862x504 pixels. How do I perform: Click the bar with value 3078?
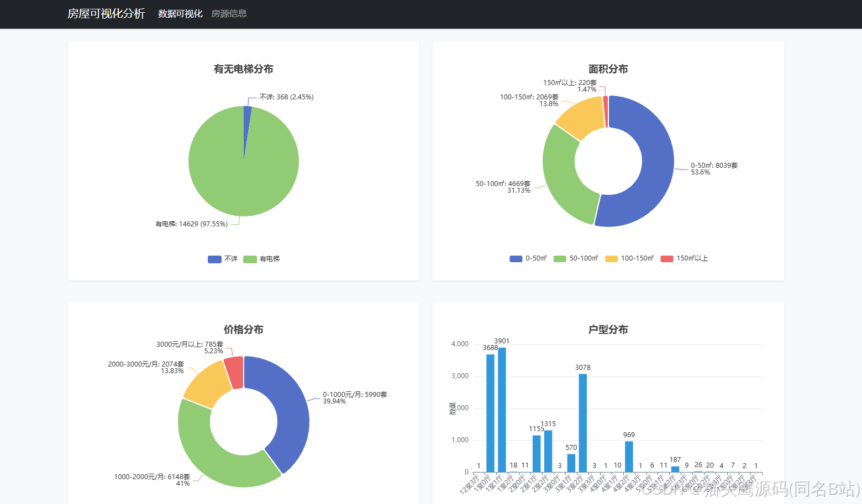click(x=583, y=423)
